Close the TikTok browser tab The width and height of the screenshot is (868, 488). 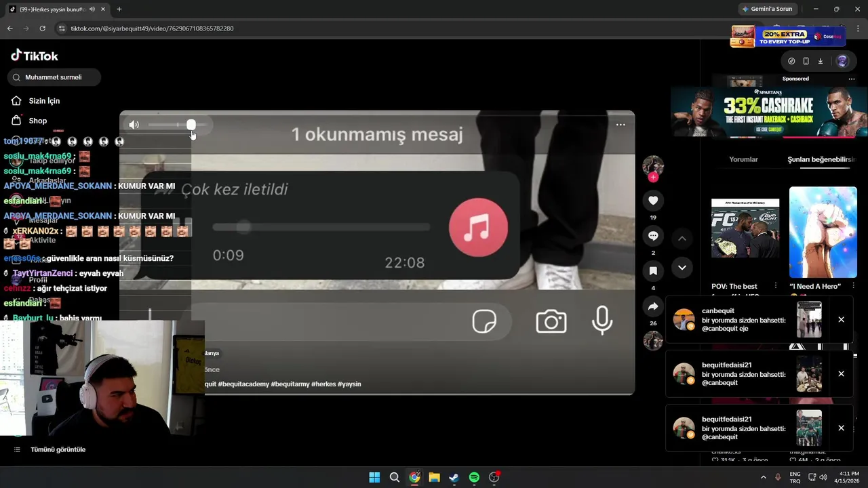[104, 9]
